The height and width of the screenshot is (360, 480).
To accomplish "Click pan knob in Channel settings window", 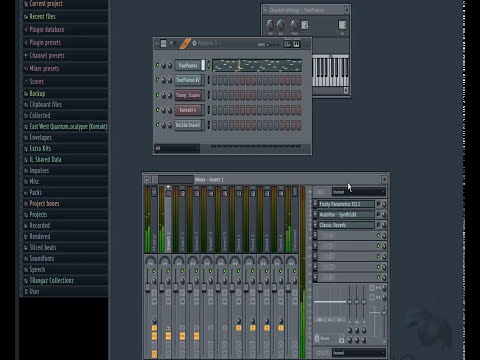I will pos(270,24).
